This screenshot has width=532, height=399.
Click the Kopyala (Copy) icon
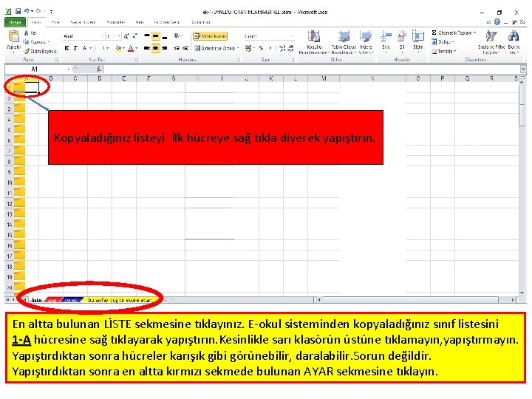click(x=26, y=41)
